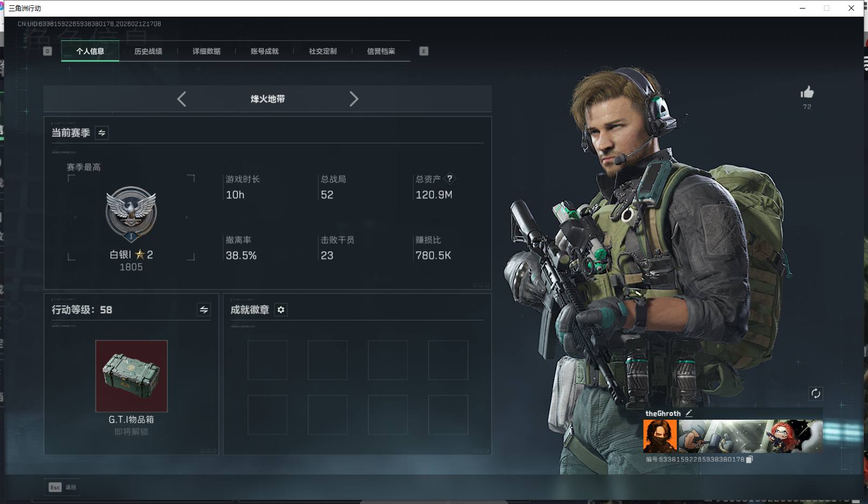The height and width of the screenshot is (504, 868).
Task: Switch to next game mode with right arrow
Action: [x=353, y=99]
